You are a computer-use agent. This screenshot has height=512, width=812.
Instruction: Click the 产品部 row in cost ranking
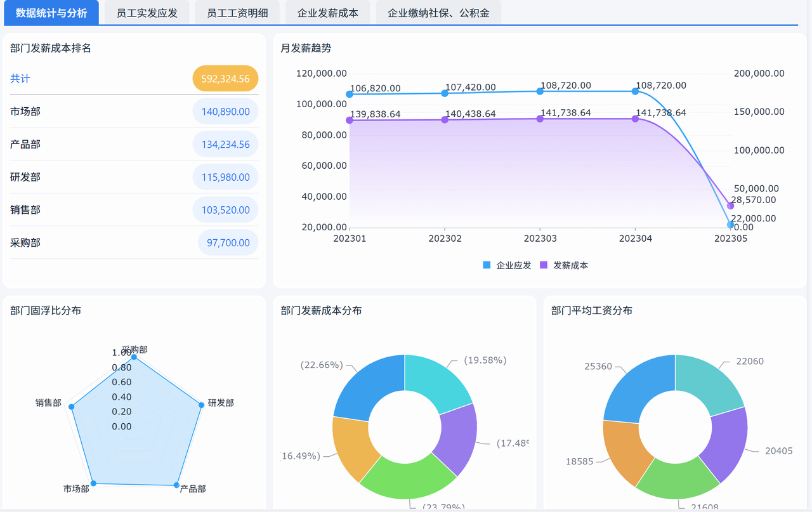[x=134, y=144]
